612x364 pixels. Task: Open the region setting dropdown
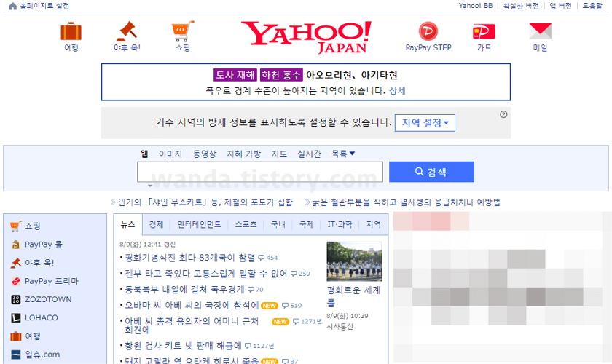[425, 123]
